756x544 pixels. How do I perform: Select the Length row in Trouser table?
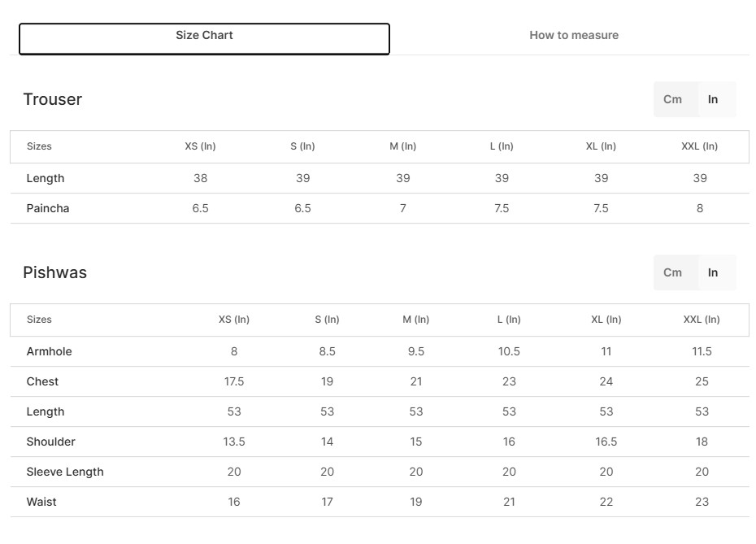click(x=46, y=178)
